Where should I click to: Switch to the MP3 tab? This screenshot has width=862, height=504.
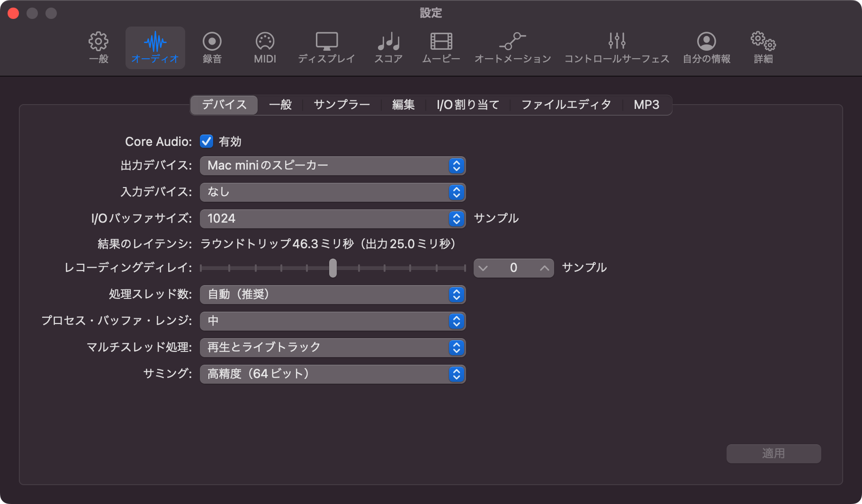(646, 105)
